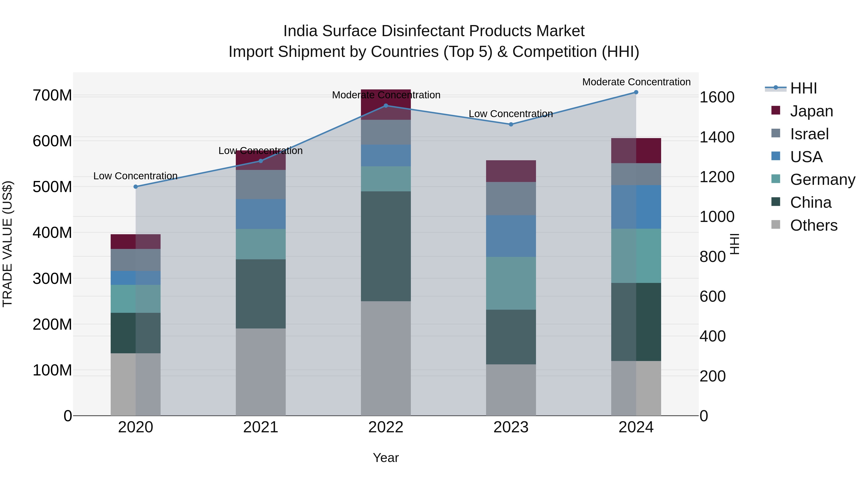Viewport: 868px width, 488px height.
Task: Click the HHI line marker legend icon
Action: [776, 88]
